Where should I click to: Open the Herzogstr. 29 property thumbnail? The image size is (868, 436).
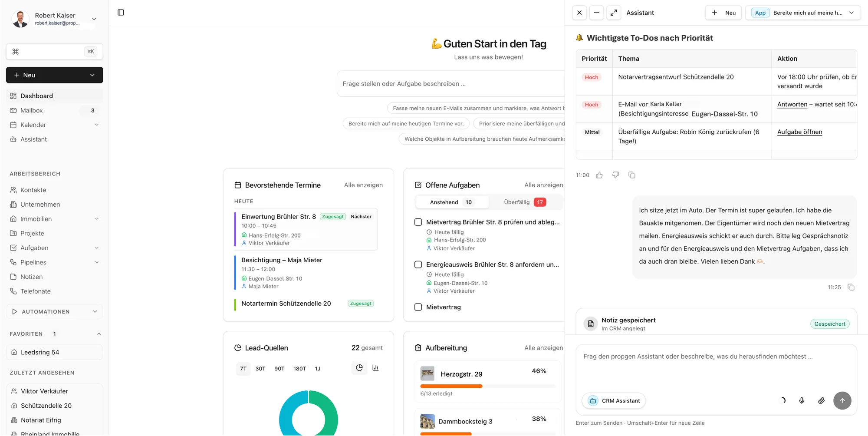[427, 373]
